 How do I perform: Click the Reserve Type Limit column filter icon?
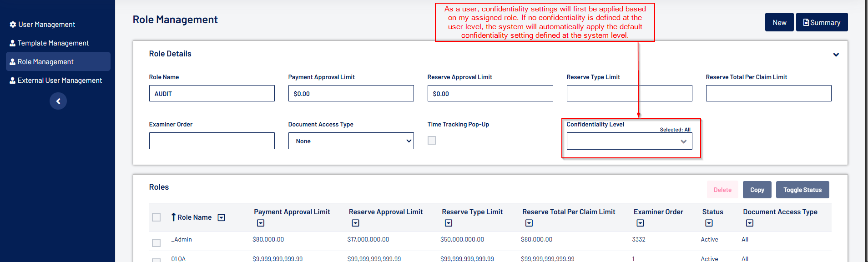click(449, 223)
